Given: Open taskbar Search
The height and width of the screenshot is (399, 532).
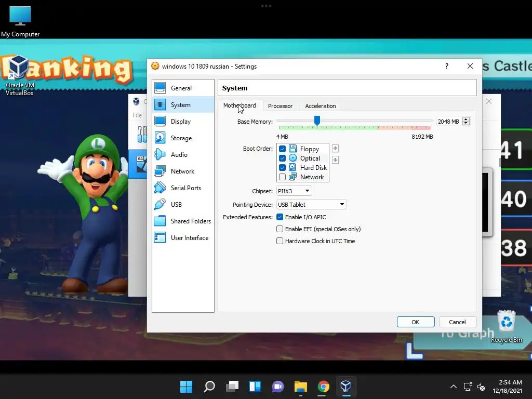Looking at the screenshot, I should [209, 387].
